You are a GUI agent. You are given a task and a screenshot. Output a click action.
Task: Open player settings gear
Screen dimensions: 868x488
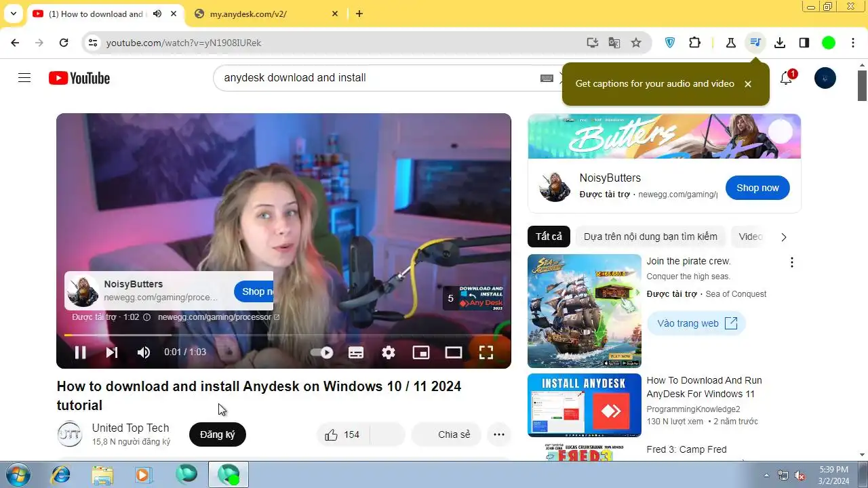click(389, 352)
